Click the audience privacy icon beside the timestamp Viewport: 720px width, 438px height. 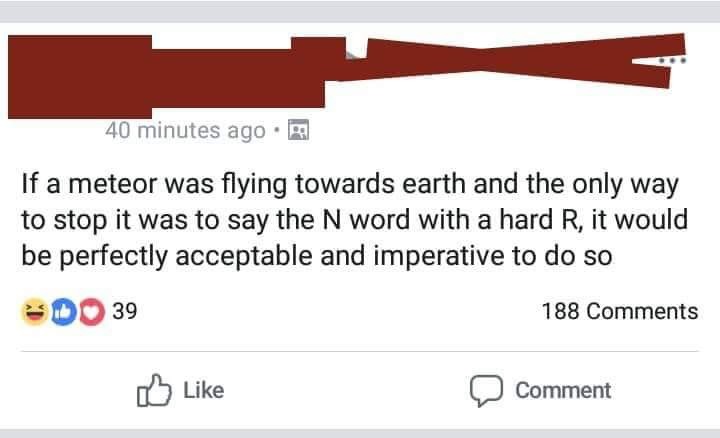point(297,131)
